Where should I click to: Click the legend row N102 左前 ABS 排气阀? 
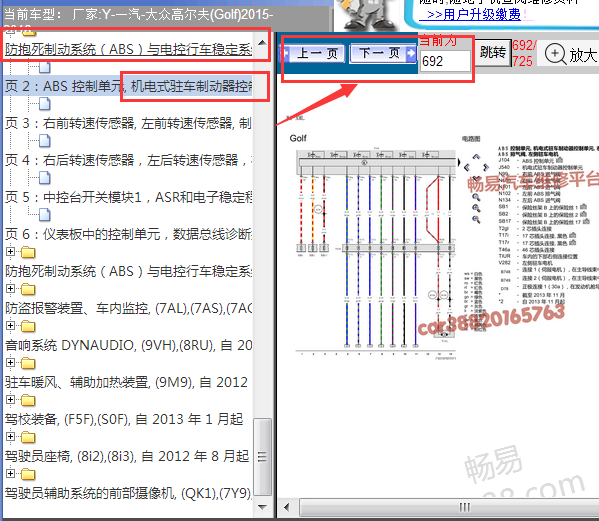pos(529,194)
